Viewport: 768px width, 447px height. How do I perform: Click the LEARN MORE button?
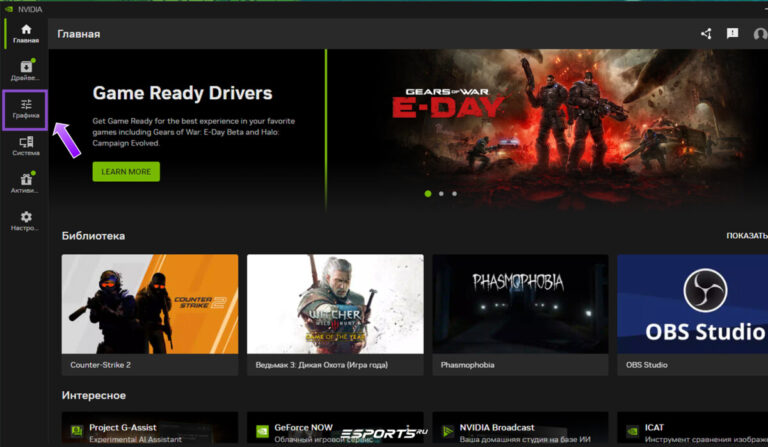[126, 172]
